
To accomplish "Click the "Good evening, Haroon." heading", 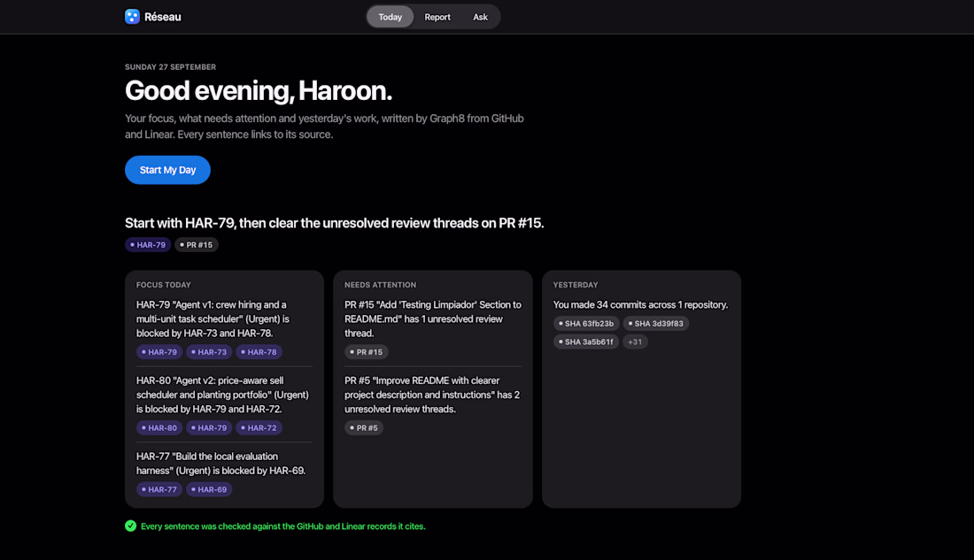I will point(259,90).
